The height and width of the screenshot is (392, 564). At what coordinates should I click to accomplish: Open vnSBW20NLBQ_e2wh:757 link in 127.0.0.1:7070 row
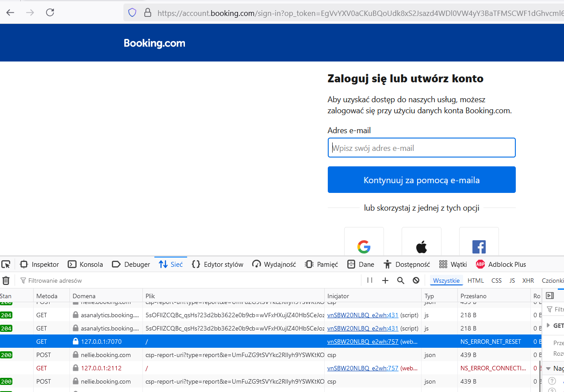click(363, 342)
